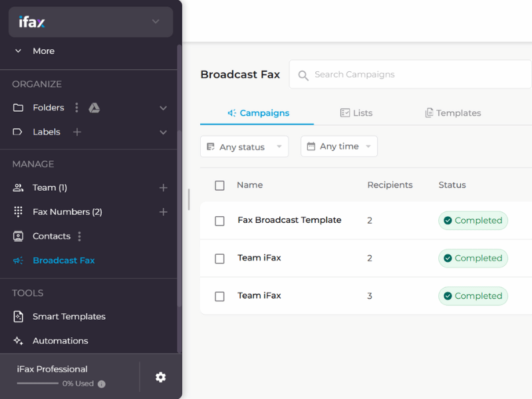Viewport: 532px width, 399px height.
Task: Open the Any status filter dropdown
Action: (x=244, y=147)
